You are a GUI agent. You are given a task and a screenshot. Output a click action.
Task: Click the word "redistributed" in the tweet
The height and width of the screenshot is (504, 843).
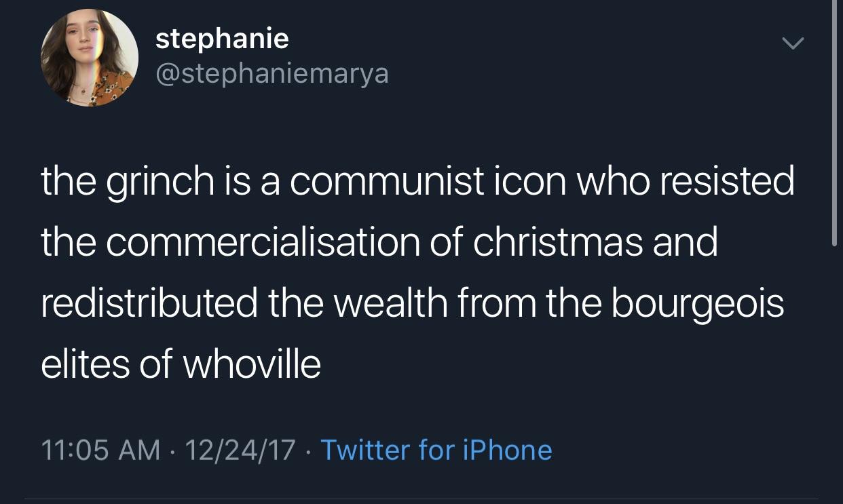point(149,303)
